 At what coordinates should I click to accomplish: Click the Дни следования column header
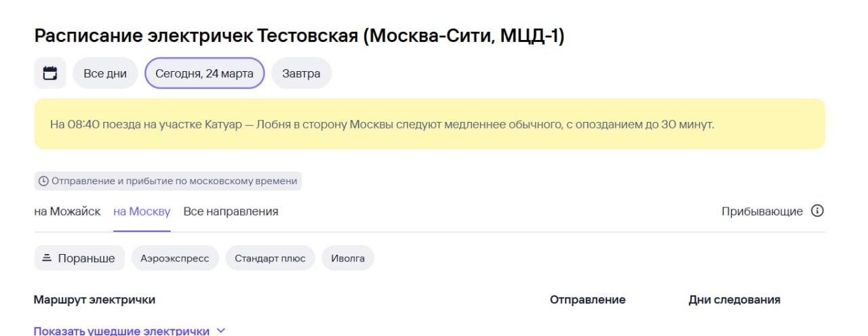click(x=734, y=299)
